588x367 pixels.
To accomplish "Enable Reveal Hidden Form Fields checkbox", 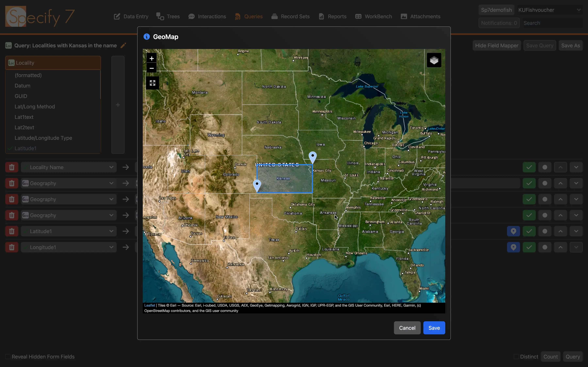I will [8, 357].
